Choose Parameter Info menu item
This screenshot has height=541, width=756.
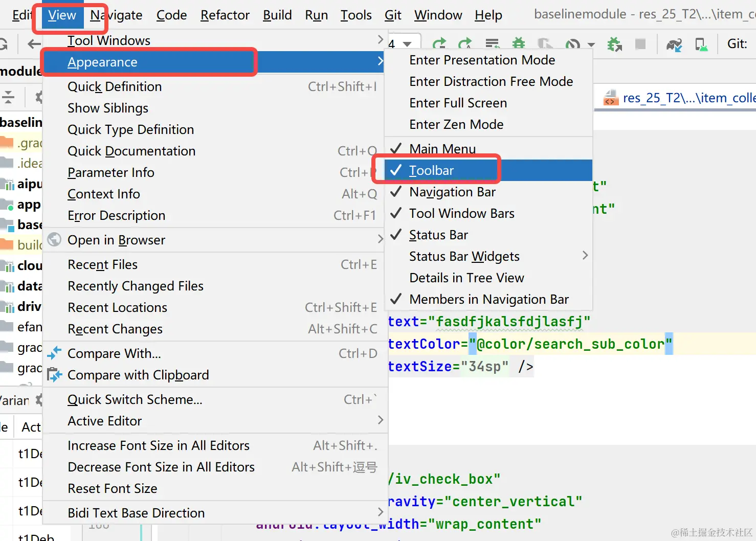click(x=214, y=172)
